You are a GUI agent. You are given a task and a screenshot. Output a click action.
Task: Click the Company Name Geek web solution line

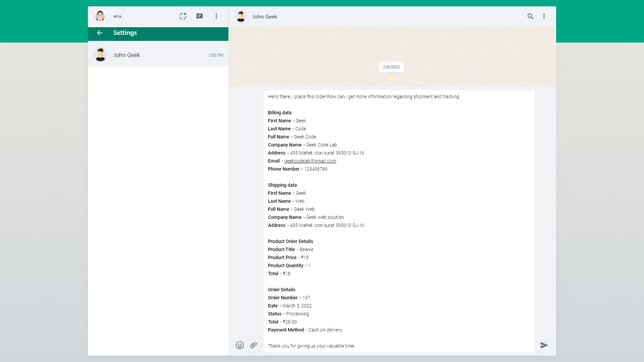pos(306,217)
